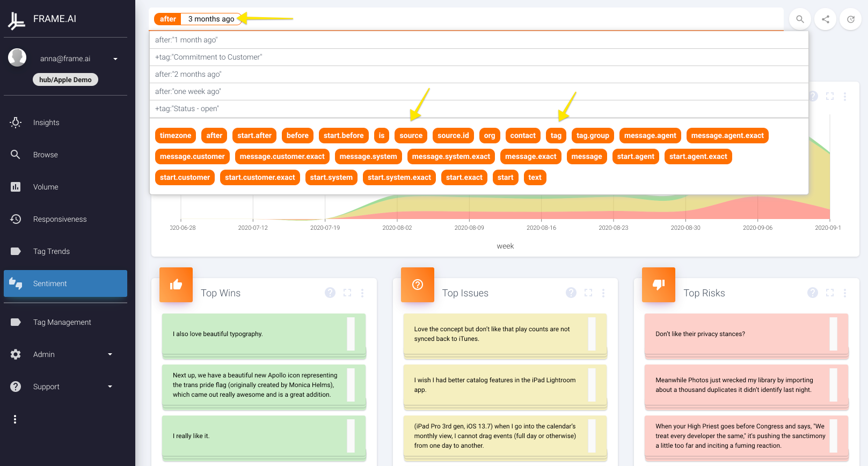Click the message.agent filter chip
The height and width of the screenshot is (466, 868).
tap(650, 135)
